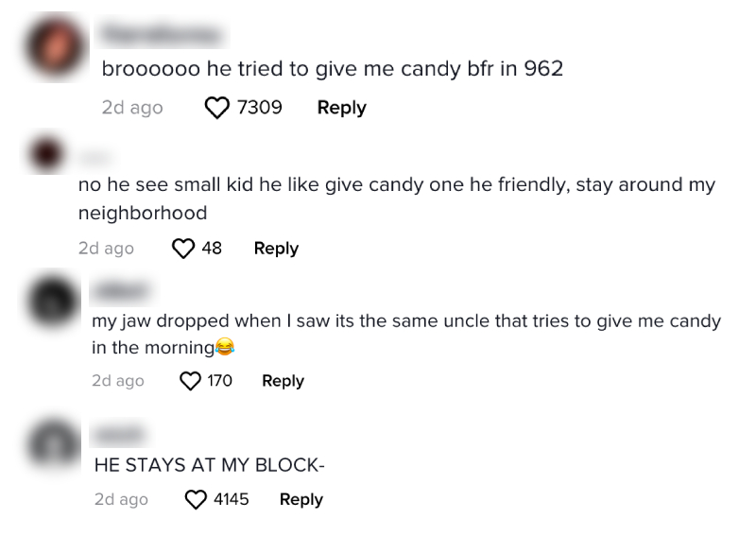This screenshot has height=536, width=756.
Task: Open avatar of the "broooooo he tried" commenter
Action: click(57, 47)
